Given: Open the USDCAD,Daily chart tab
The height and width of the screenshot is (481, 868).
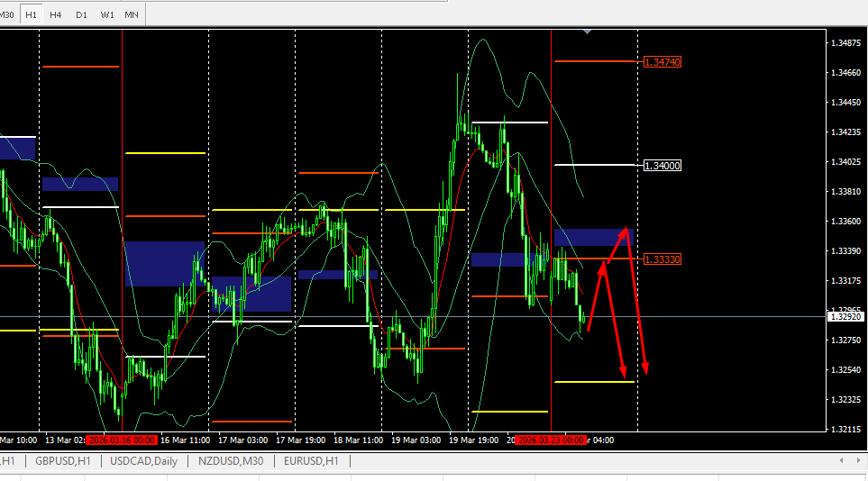Looking at the screenshot, I should (144, 461).
